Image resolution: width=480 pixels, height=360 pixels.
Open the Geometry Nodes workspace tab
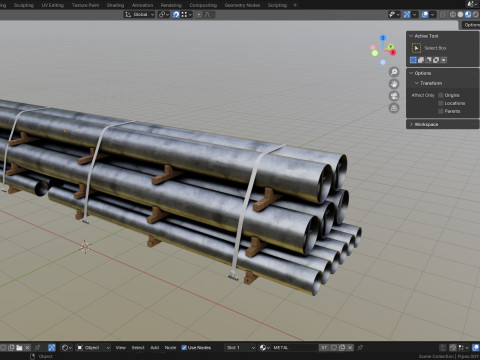tap(242, 5)
